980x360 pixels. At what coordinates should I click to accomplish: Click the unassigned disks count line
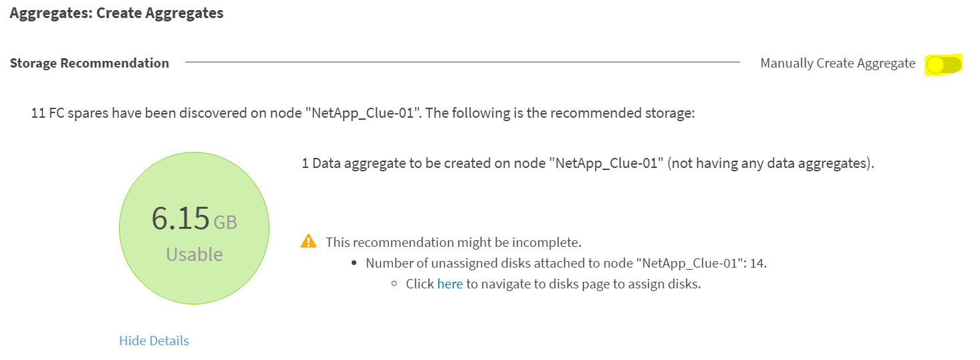pos(566,263)
